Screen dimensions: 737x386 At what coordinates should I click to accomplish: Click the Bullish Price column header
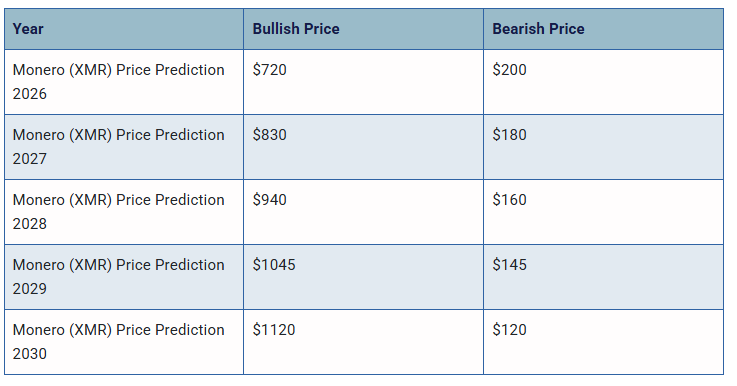click(x=363, y=29)
